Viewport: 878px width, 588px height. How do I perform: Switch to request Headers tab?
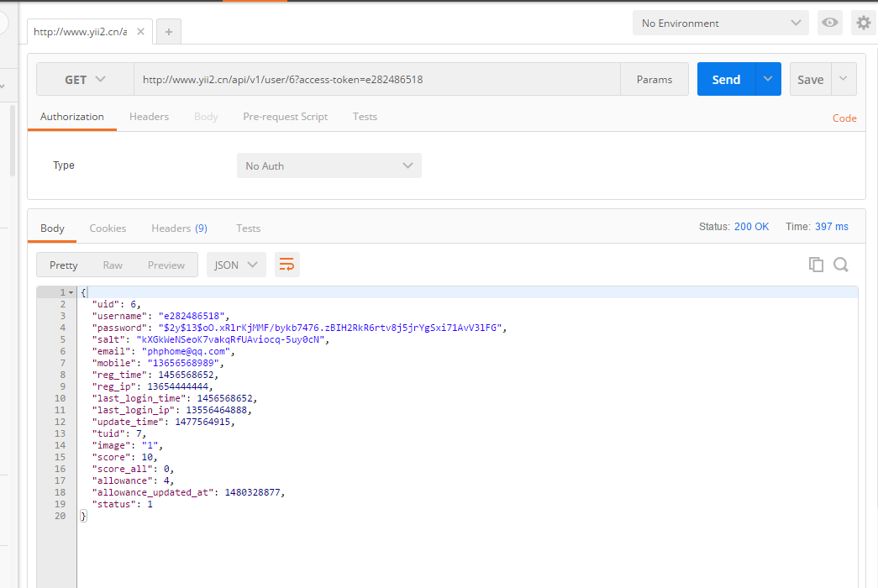coord(149,117)
